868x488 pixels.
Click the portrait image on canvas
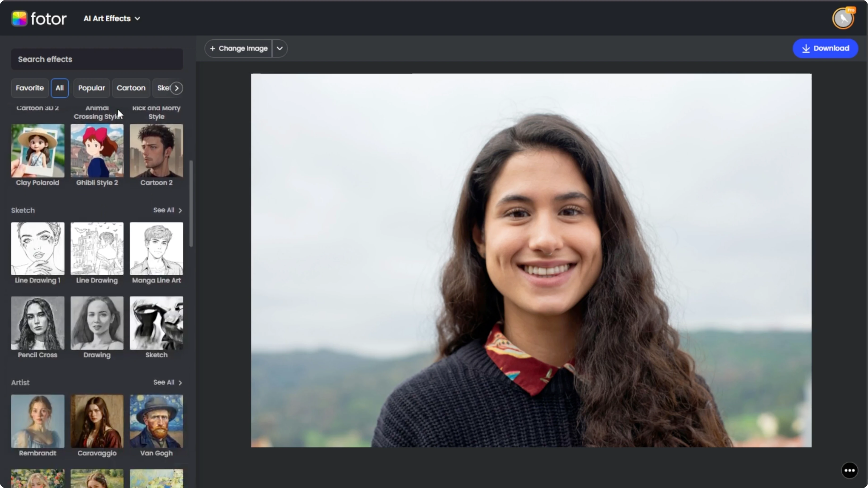(x=531, y=260)
